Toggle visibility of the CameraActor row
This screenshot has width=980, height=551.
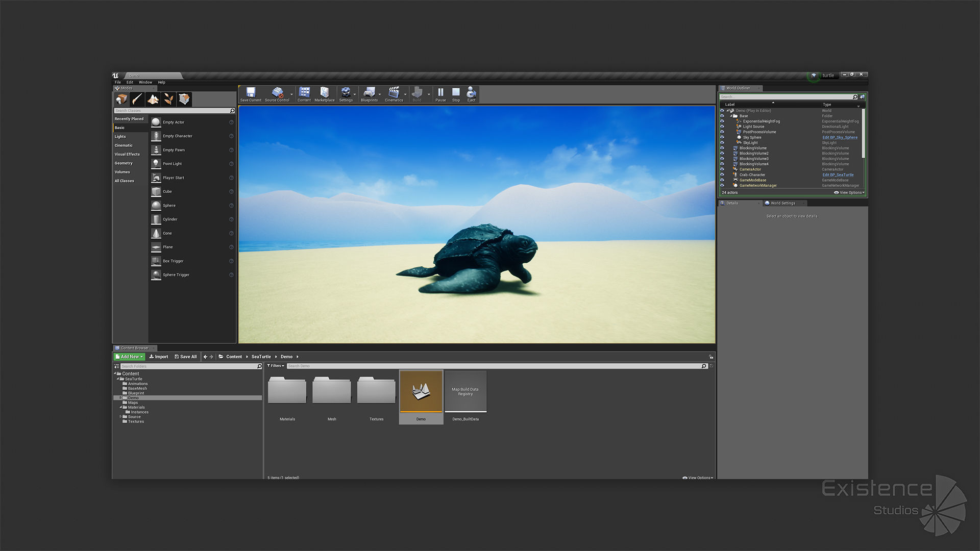(722, 169)
